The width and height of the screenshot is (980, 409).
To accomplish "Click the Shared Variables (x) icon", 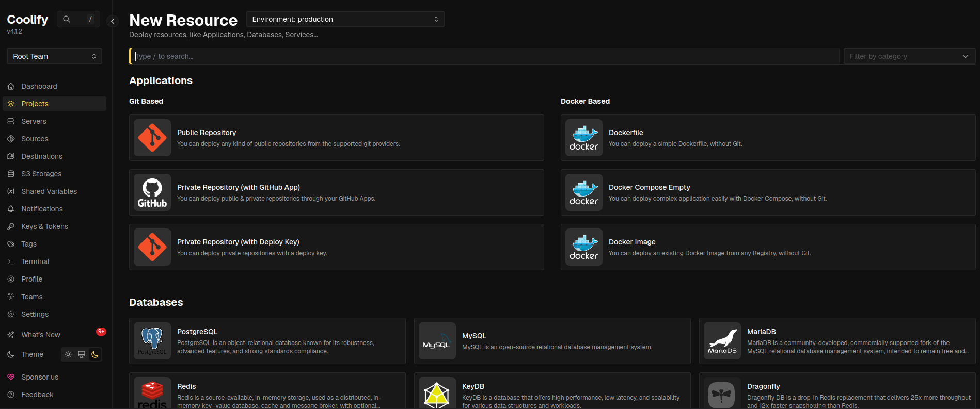I will 11,191.
